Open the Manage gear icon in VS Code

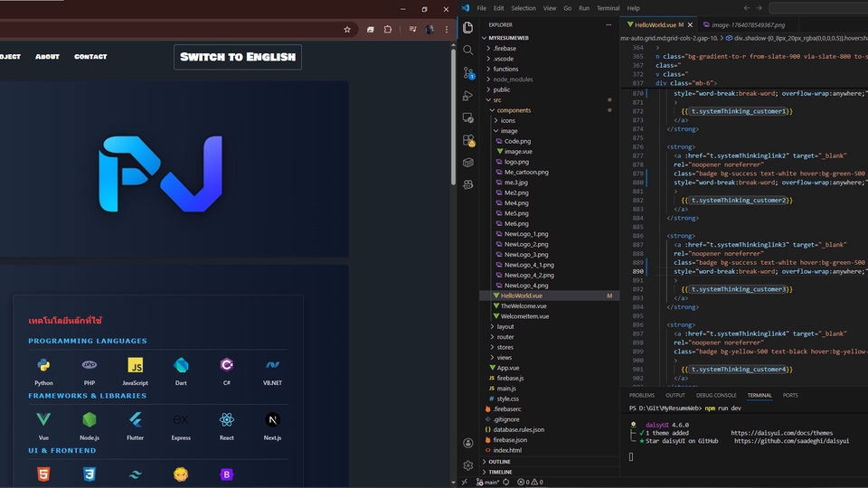pyautogui.click(x=467, y=465)
